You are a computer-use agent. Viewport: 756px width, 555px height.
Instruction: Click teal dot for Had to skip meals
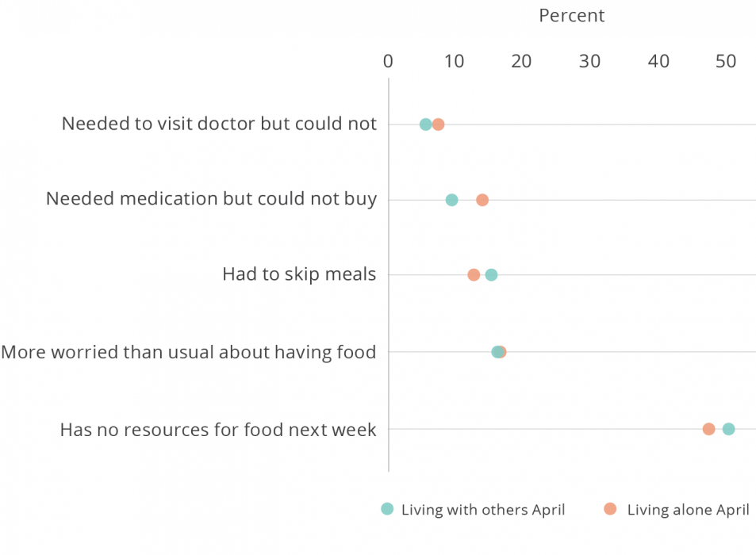[491, 275]
